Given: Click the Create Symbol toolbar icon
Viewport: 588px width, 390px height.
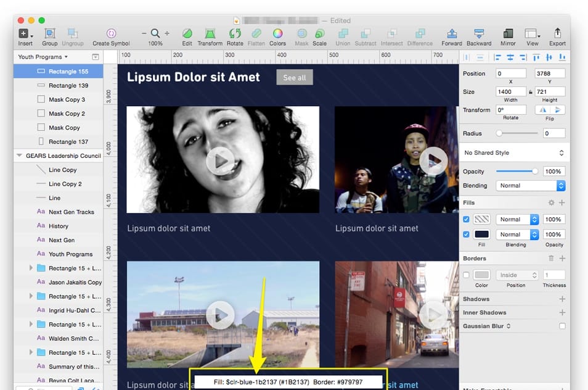Looking at the screenshot, I should click(x=111, y=34).
